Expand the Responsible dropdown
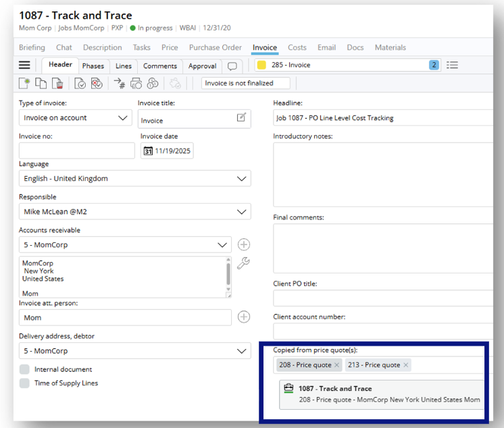504x428 pixels. [x=242, y=212]
